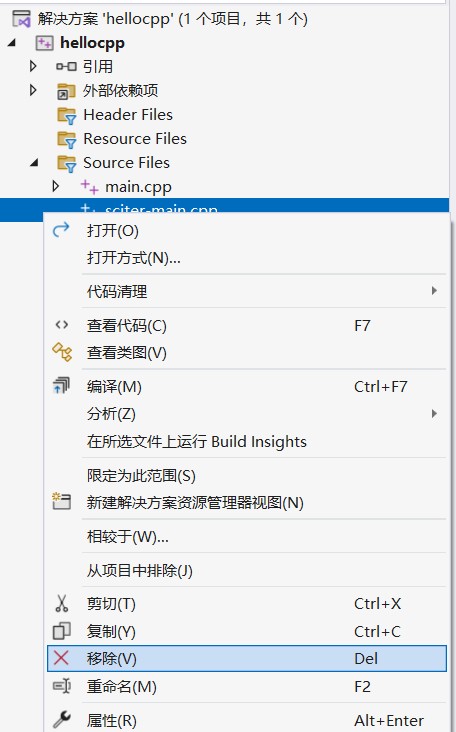Click the wrench Properties icon
Viewport: 456px width, 732px height.
[x=62, y=719]
